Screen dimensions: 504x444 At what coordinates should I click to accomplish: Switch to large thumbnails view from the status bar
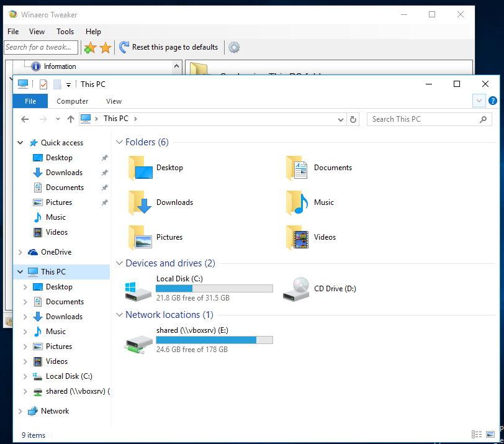[491, 434]
